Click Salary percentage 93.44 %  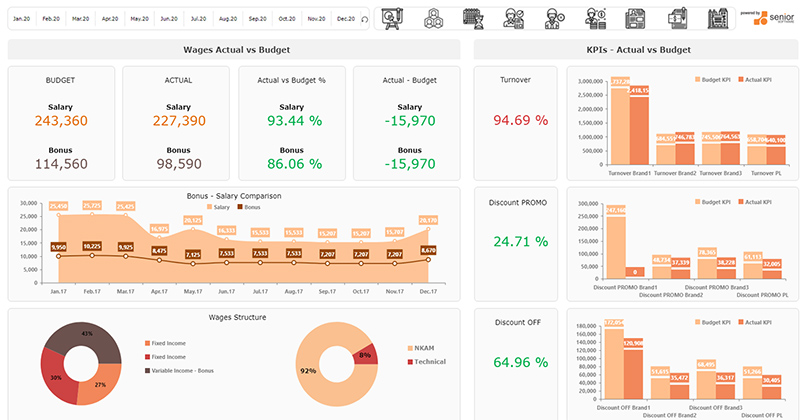pos(294,121)
